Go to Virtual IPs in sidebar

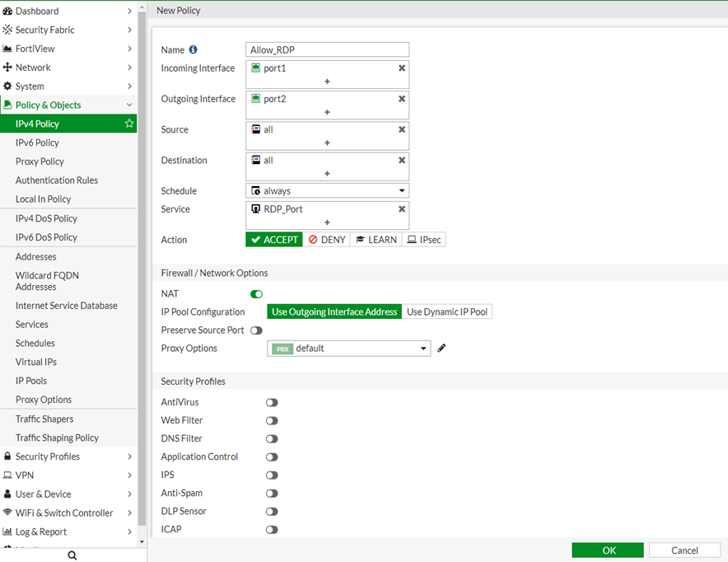pos(35,362)
